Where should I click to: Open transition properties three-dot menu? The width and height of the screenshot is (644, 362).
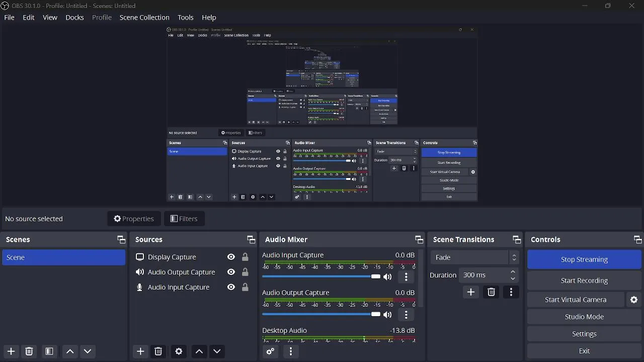pyautogui.click(x=511, y=292)
